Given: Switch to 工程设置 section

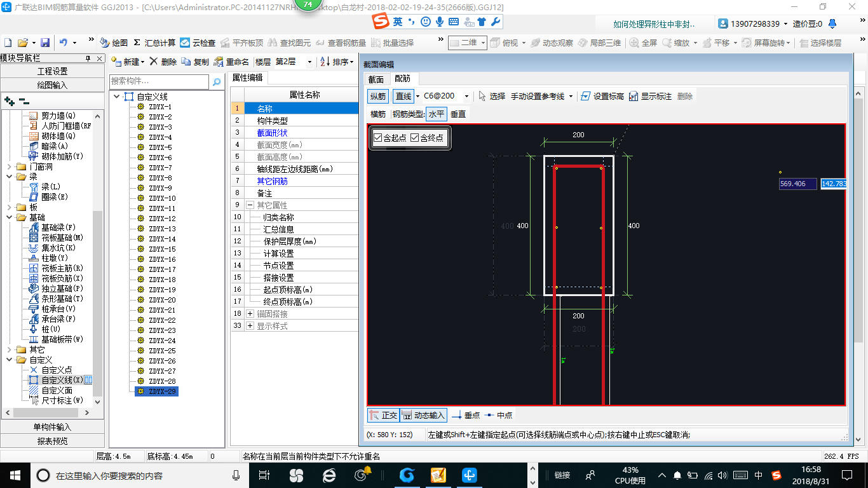Looking at the screenshot, I should pos(52,71).
